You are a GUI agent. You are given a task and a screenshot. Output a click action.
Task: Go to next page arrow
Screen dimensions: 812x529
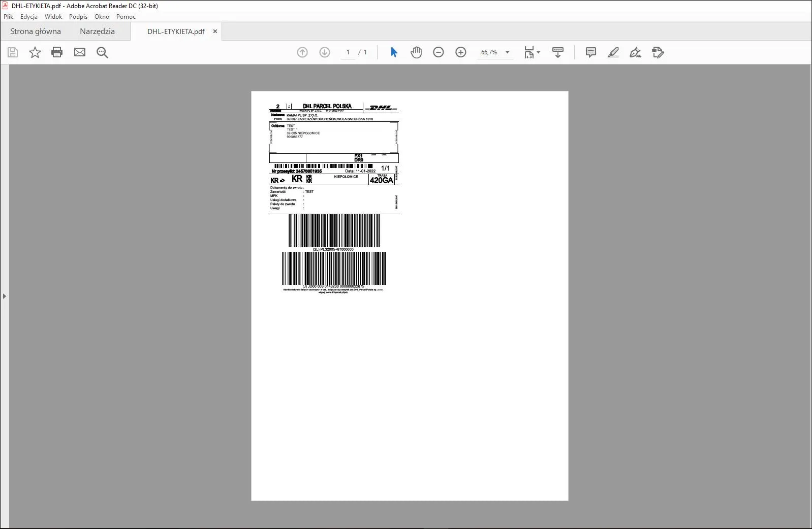pyautogui.click(x=325, y=52)
